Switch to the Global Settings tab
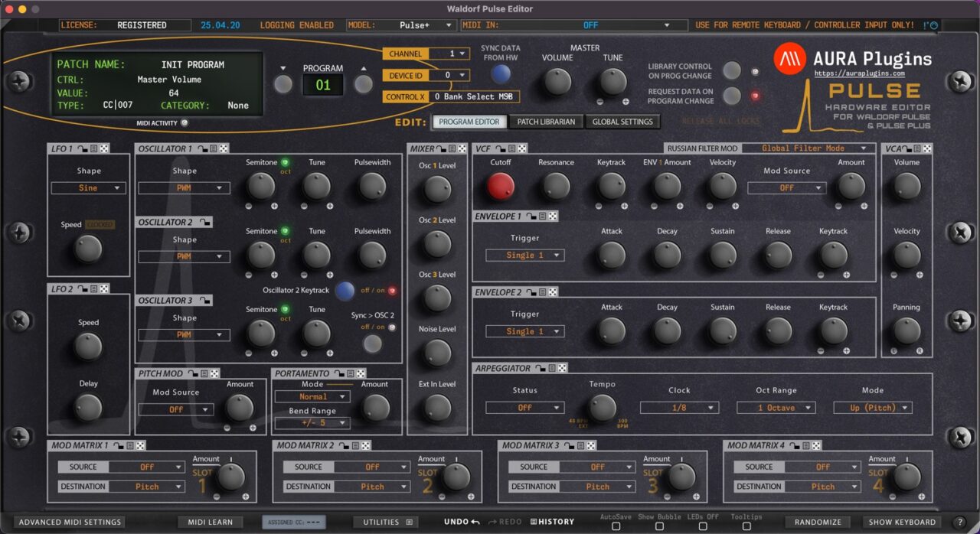 click(x=622, y=122)
